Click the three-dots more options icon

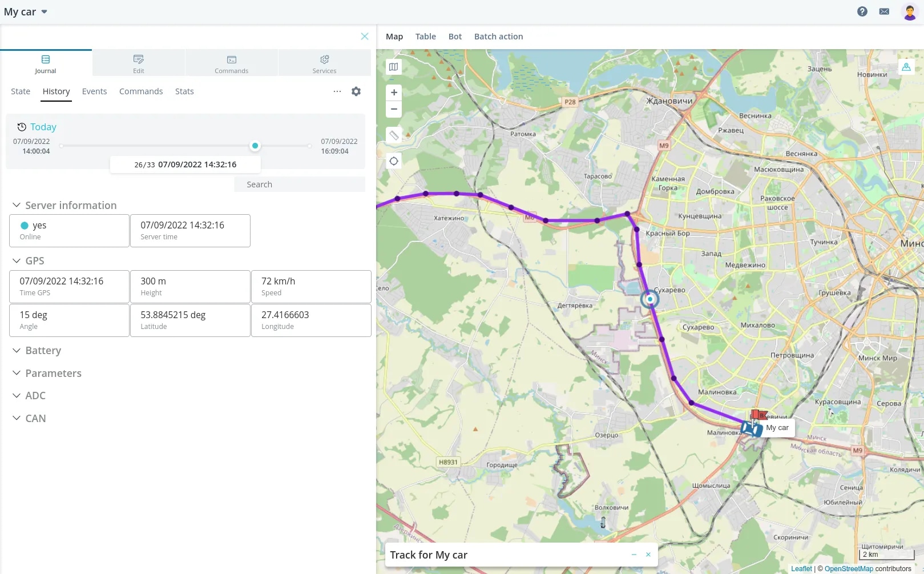[337, 91]
